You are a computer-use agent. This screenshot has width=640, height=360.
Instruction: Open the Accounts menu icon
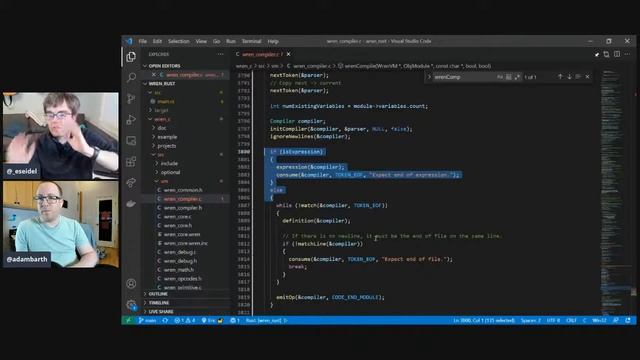click(131, 283)
